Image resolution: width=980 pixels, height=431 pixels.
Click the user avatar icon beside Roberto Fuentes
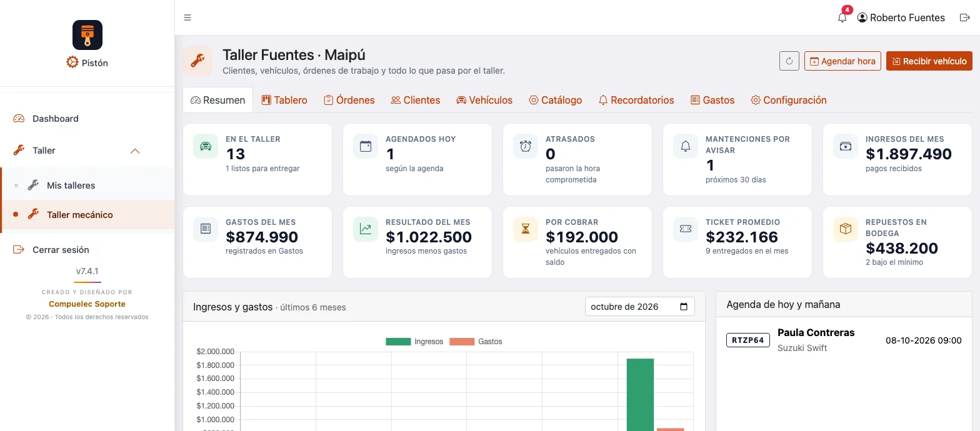tap(862, 17)
